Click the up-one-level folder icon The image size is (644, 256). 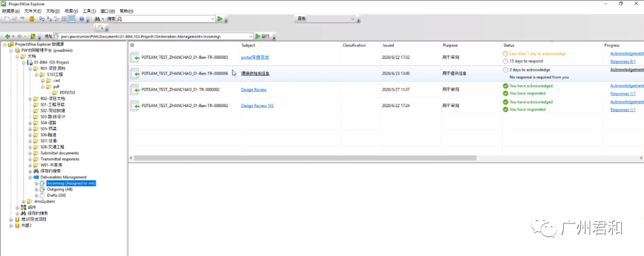[33, 36]
